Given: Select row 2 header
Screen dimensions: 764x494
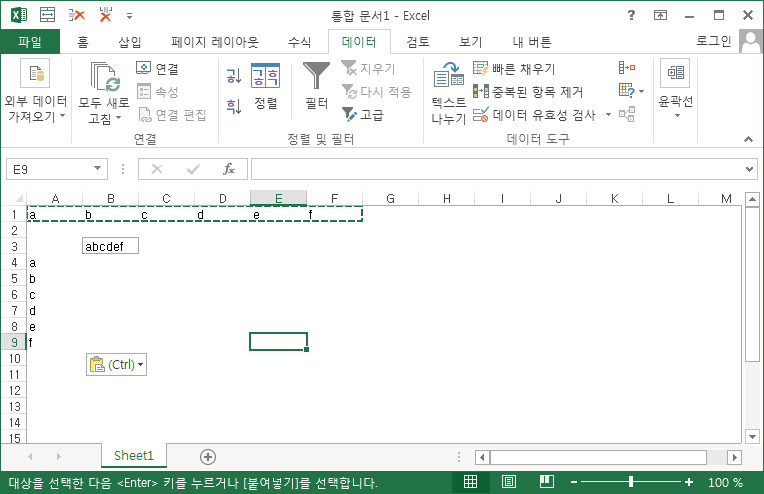Looking at the screenshot, I should 14,230.
